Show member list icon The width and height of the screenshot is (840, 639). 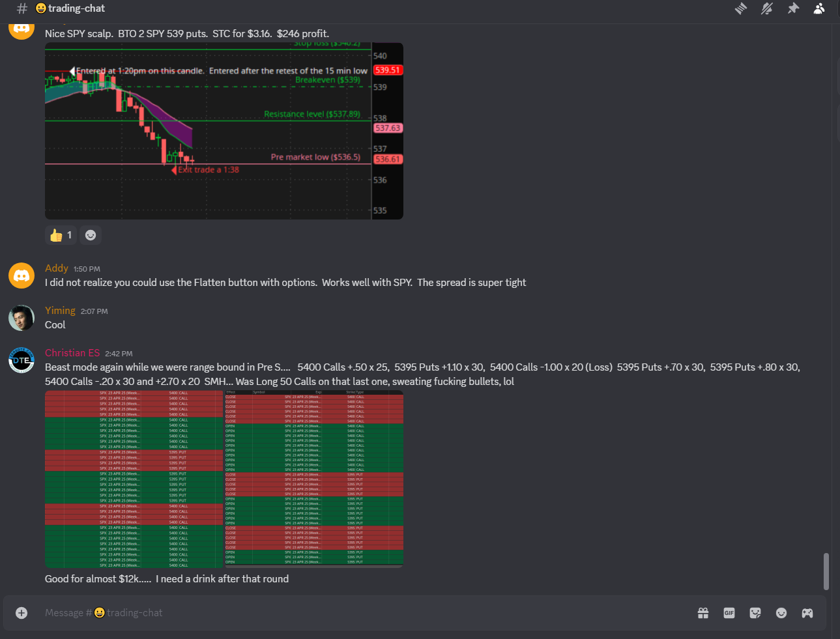[819, 8]
